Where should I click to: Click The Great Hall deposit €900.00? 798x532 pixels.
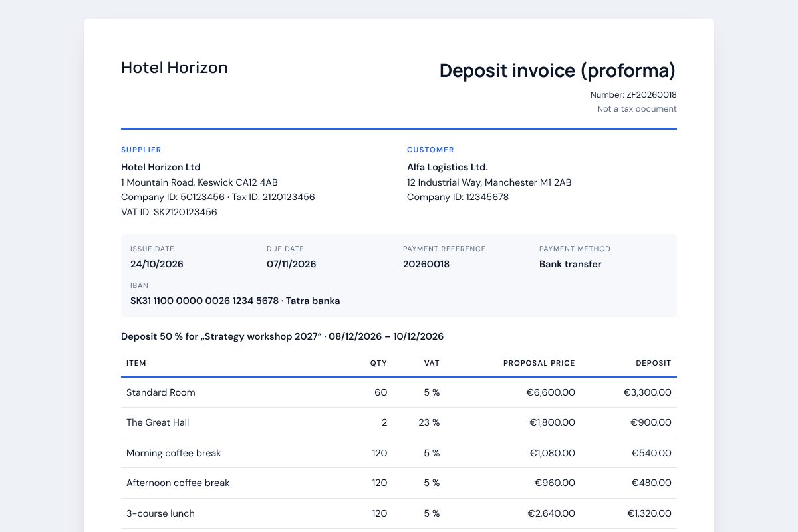[x=651, y=422]
